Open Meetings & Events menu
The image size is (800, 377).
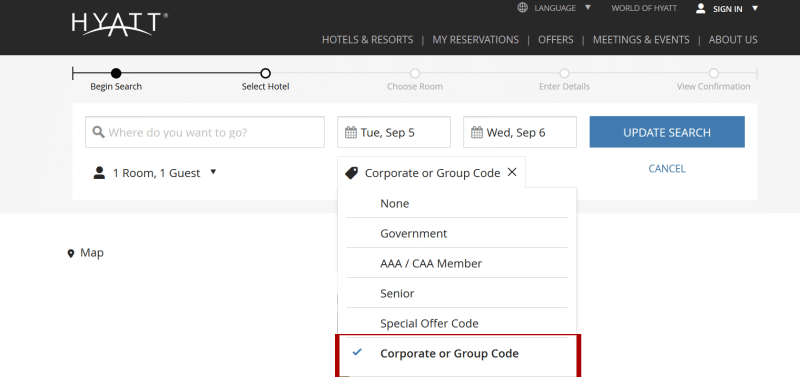pyautogui.click(x=641, y=40)
